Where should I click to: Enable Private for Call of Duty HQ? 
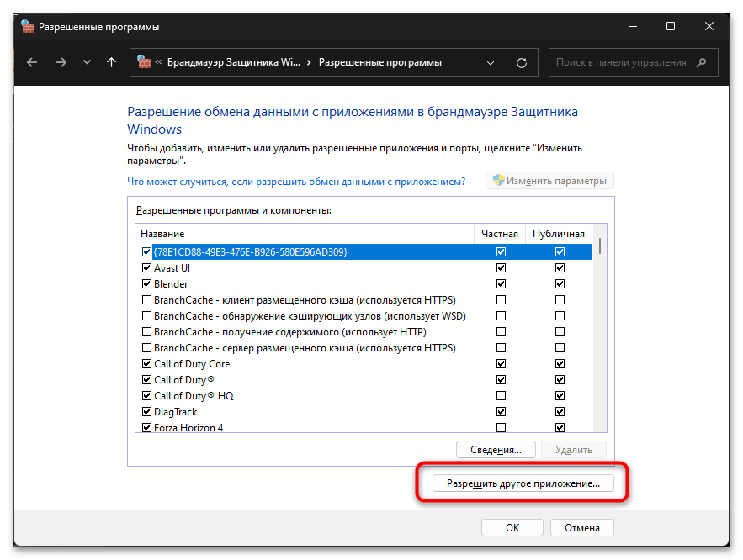click(502, 396)
